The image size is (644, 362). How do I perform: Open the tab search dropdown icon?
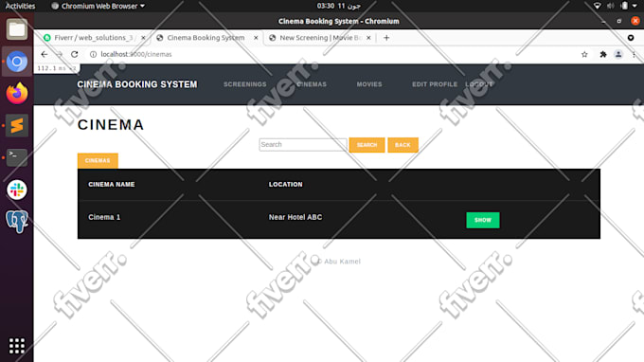coord(631,38)
